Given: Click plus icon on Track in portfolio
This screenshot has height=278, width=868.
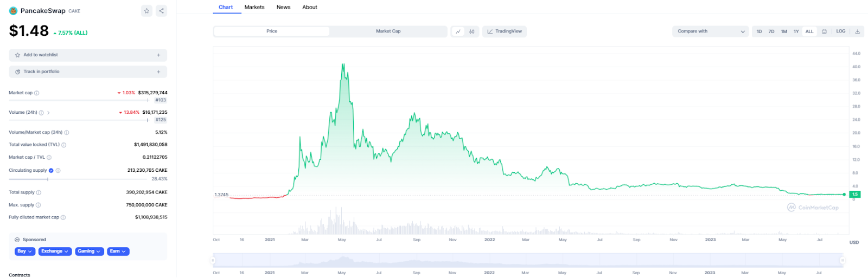Looking at the screenshot, I should 158,72.
